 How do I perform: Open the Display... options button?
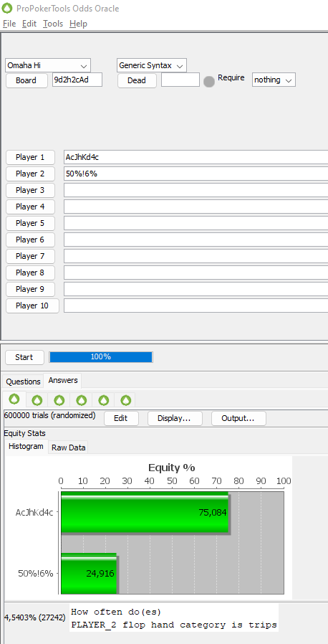tap(175, 419)
